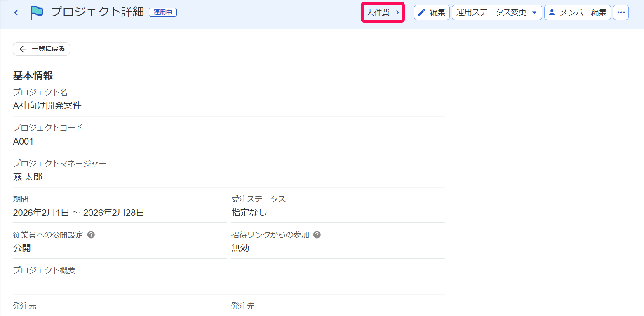Click the project name A社向け開発案件
644x316 pixels.
(x=47, y=106)
